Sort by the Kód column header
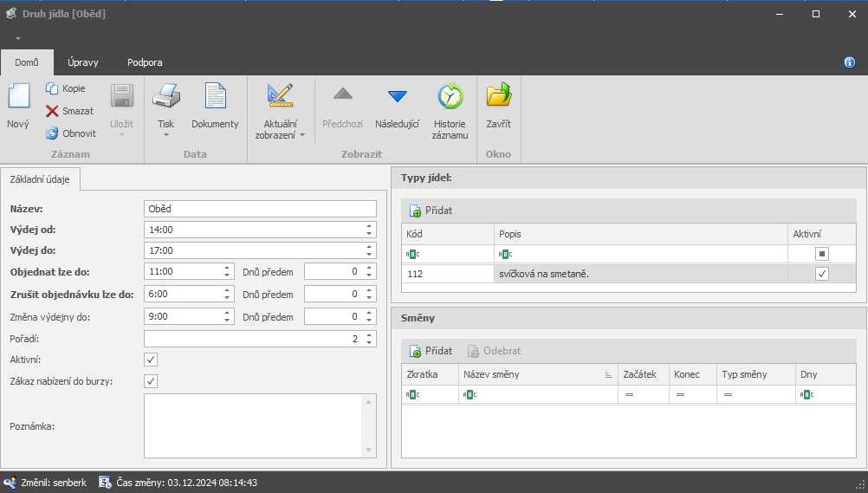868x493 pixels. pyautogui.click(x=447, y=234)
